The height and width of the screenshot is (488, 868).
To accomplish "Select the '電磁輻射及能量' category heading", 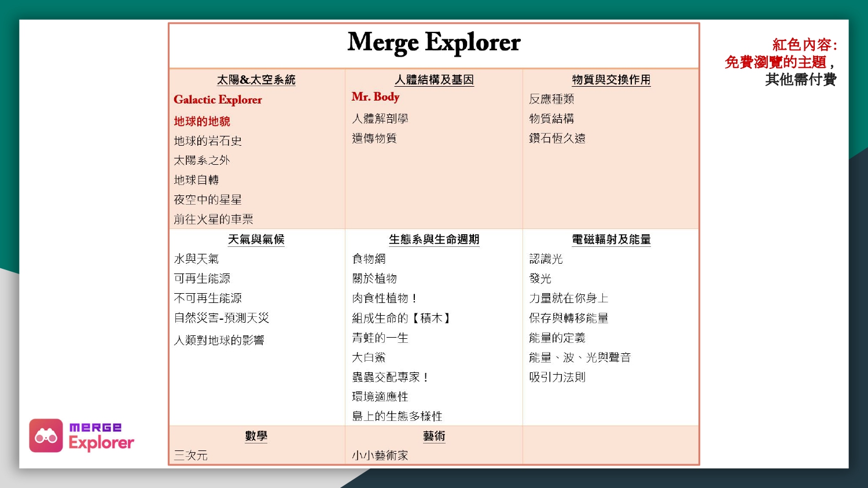I will (x=611, y=239).
